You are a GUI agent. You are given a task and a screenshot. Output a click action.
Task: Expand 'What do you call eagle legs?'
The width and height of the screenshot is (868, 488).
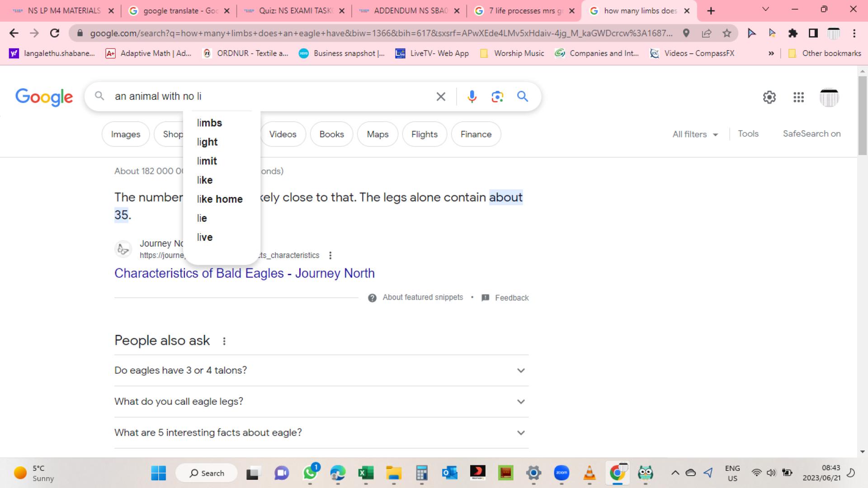[321, 402]
